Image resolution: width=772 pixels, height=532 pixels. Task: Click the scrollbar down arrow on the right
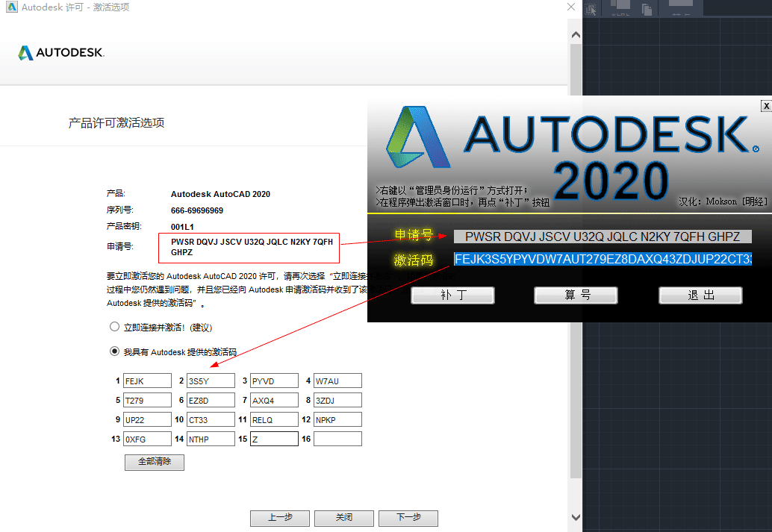coord(575,516)
